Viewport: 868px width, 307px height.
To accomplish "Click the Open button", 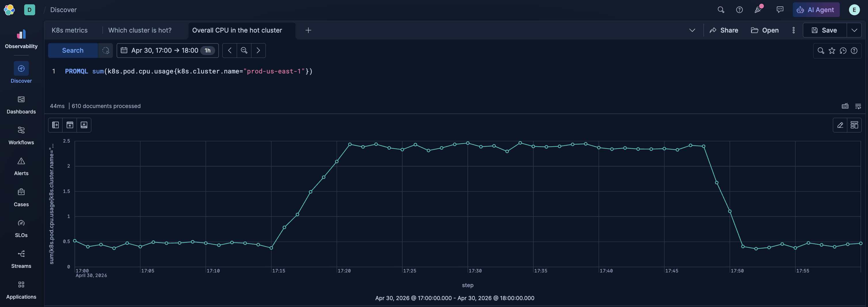I will click(765, 30).
